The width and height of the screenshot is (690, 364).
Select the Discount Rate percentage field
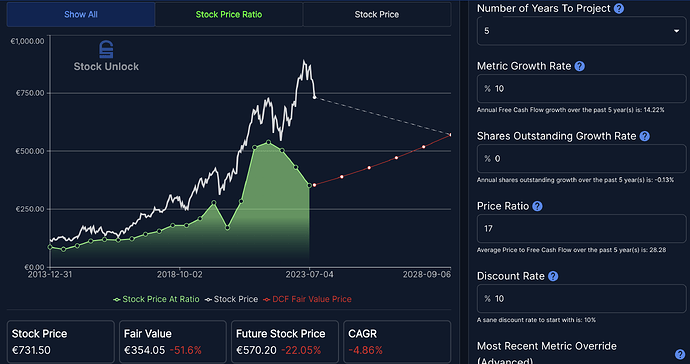pyautogui.click(x=581, y=298)
